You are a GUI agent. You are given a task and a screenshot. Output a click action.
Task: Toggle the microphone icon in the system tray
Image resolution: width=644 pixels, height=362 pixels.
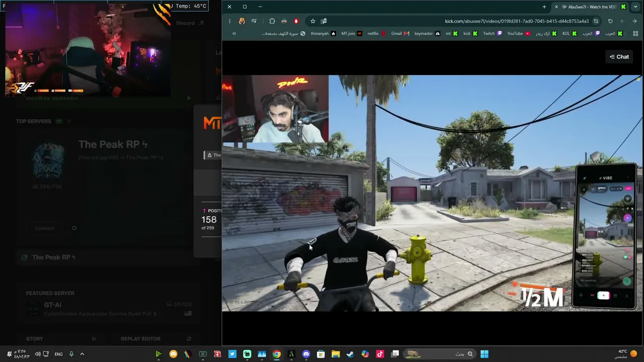(71, 354)
